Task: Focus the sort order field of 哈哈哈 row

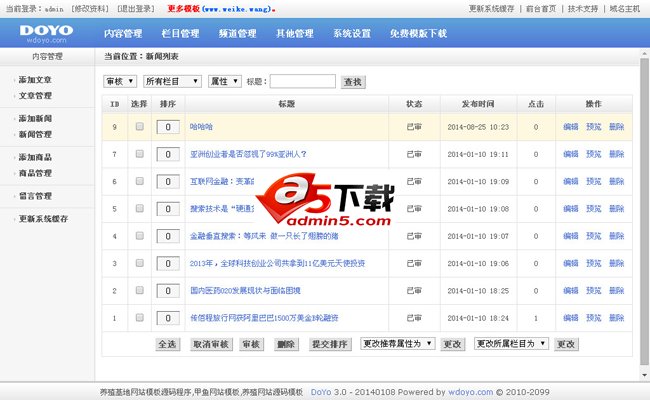Action: (x=168, y=127)
